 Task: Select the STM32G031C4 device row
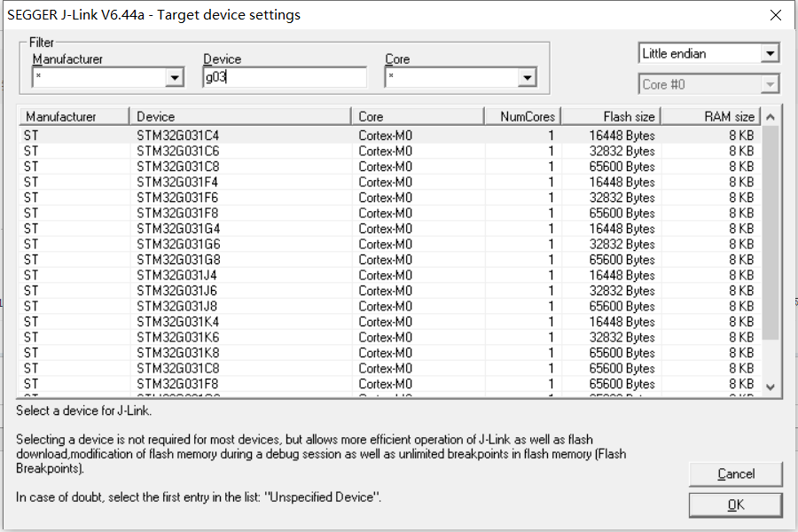tap(389, 136)
